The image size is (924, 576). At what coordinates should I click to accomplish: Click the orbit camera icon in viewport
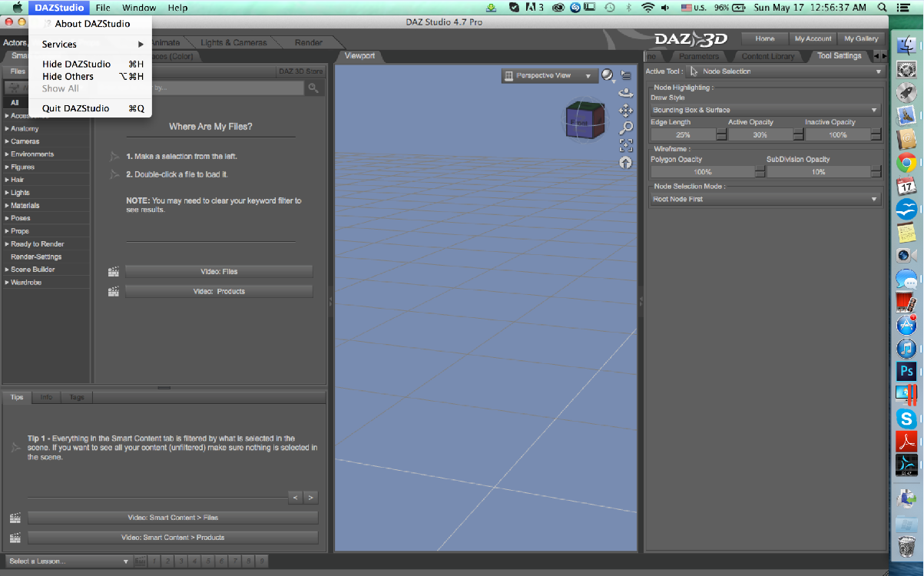click(x=625, y=93)
